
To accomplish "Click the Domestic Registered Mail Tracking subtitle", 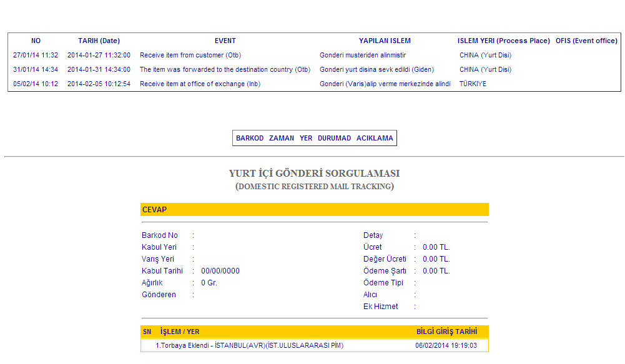I will [315, 187].
